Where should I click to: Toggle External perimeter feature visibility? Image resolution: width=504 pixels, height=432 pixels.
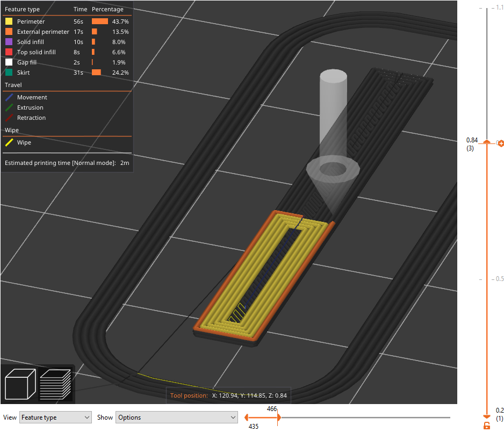(67, 32)
